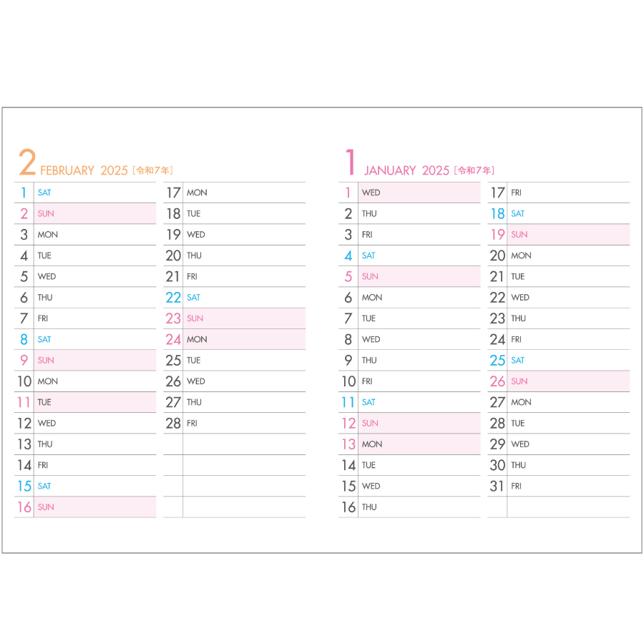This screenshot has width=644, height=644.
Task: Click January 13 MON holiday row
Action: click(x=409, y=444)
